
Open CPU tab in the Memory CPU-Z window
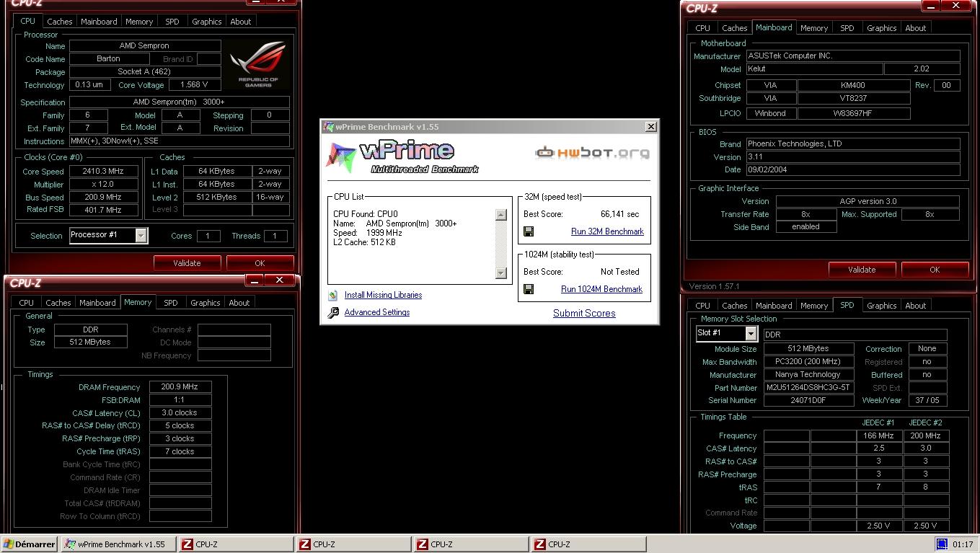click(x=26, y=303)
